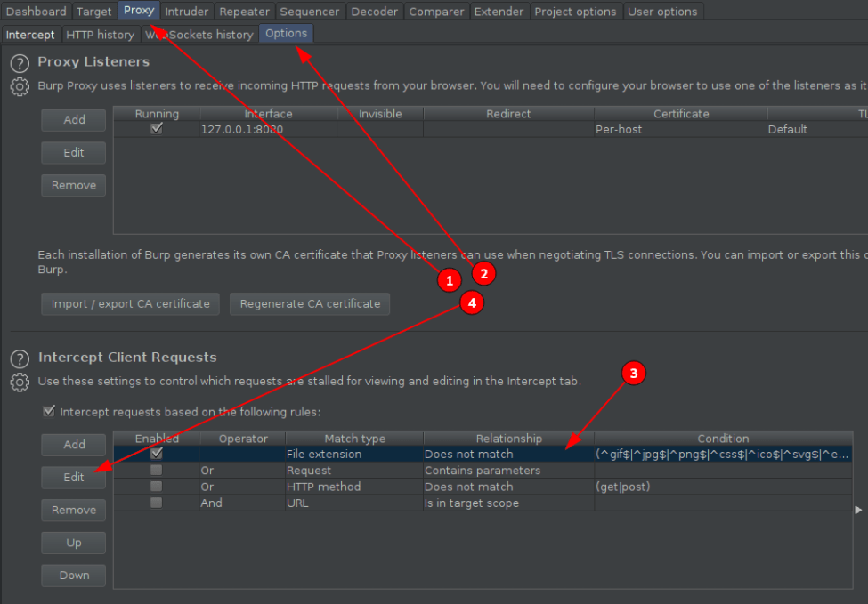
Task: Open help for Intercept Client Requests
Action: click(x=20, y=358)
